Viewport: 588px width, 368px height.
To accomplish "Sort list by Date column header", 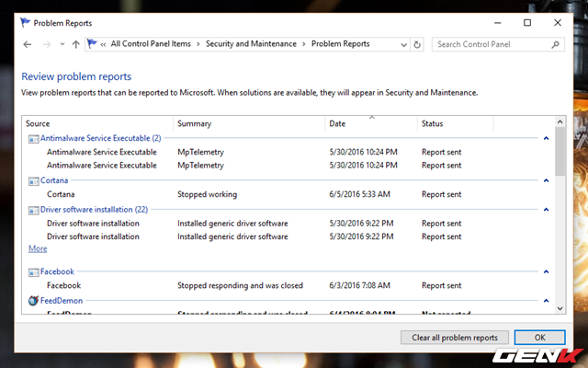I will coord(337,123).
